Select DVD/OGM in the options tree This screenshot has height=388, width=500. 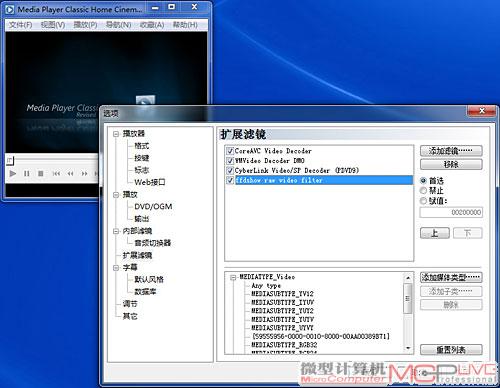(153, 207)
